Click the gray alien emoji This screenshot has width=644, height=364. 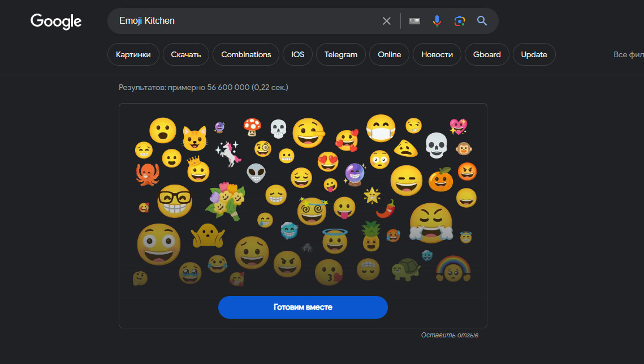pos(256,173)
